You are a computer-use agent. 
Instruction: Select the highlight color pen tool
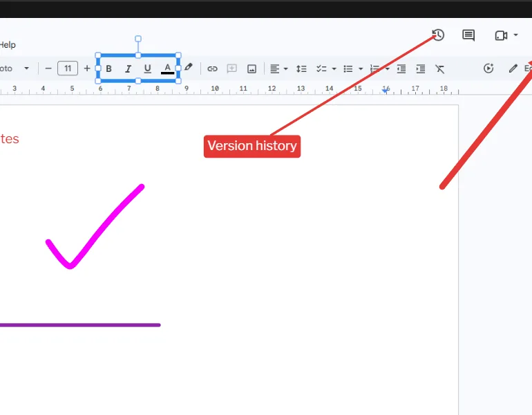189,67
